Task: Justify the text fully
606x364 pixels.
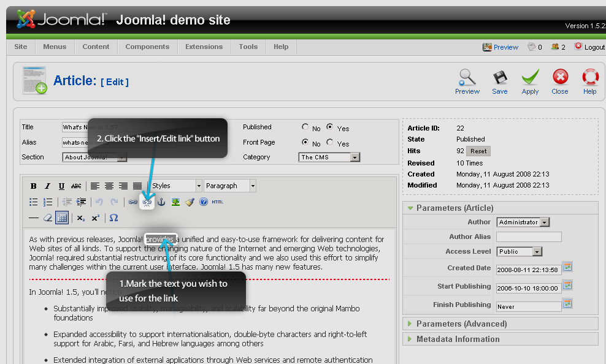Action: [x=137, y=186]
